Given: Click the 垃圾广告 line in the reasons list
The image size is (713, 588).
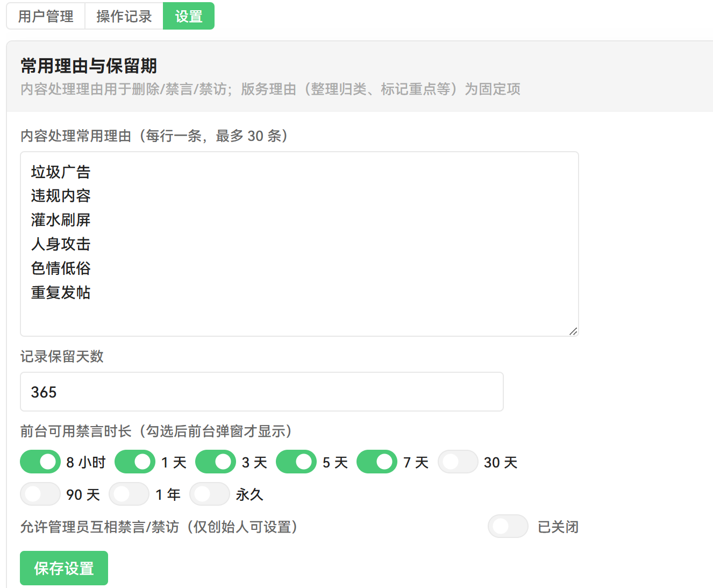Looking at the screenshot, I should pyautogui.click(x=61, y=172).
